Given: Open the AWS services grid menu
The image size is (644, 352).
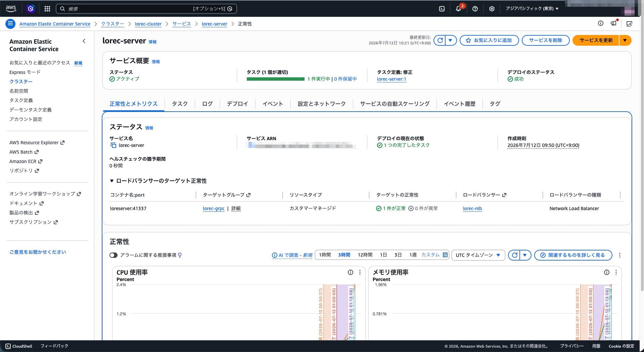Looking at the screenshot, I should 47,9.
